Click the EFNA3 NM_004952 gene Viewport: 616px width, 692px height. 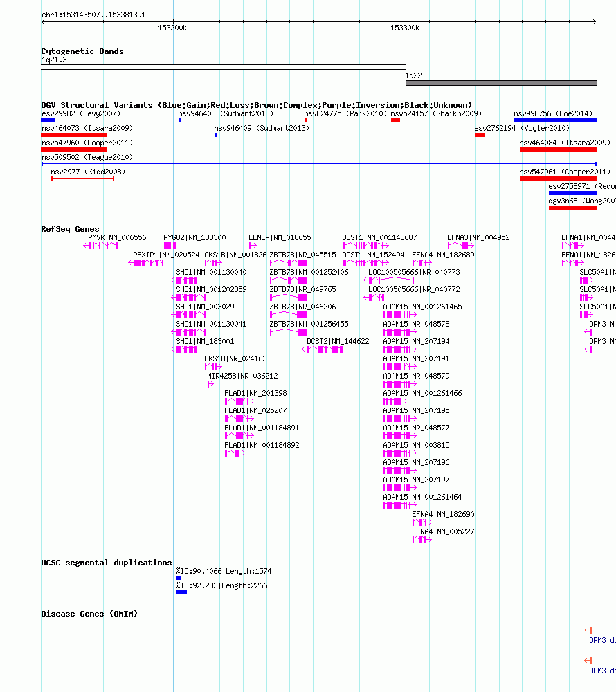click(x=461, y=246)
